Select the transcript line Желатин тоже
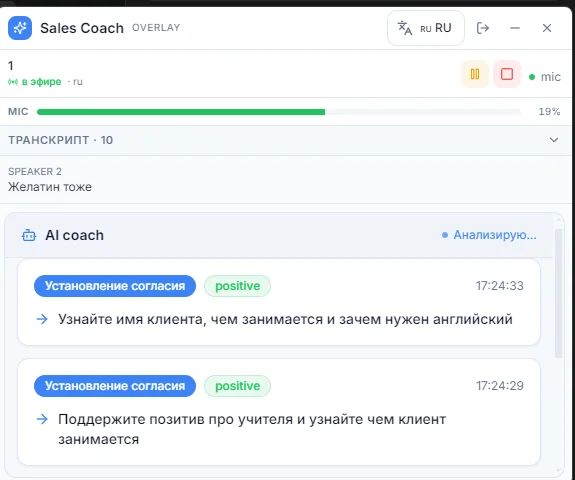575x480 pixels. [50, 187]
